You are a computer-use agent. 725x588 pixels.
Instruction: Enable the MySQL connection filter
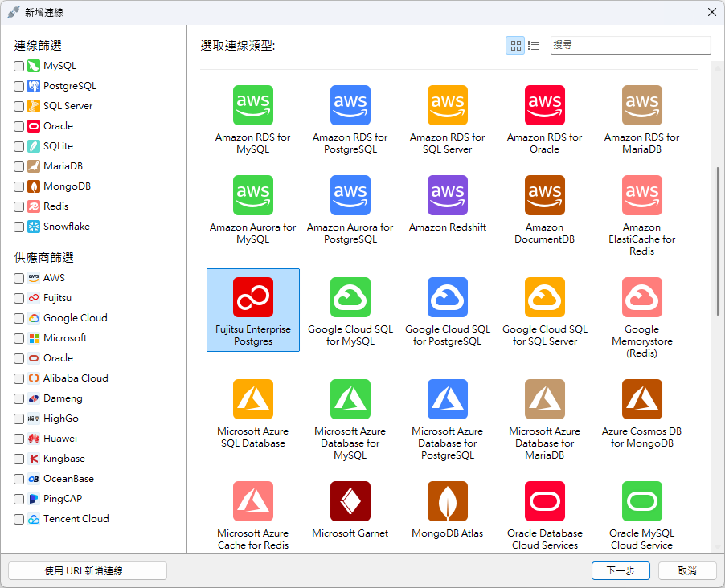click(19, 66)
